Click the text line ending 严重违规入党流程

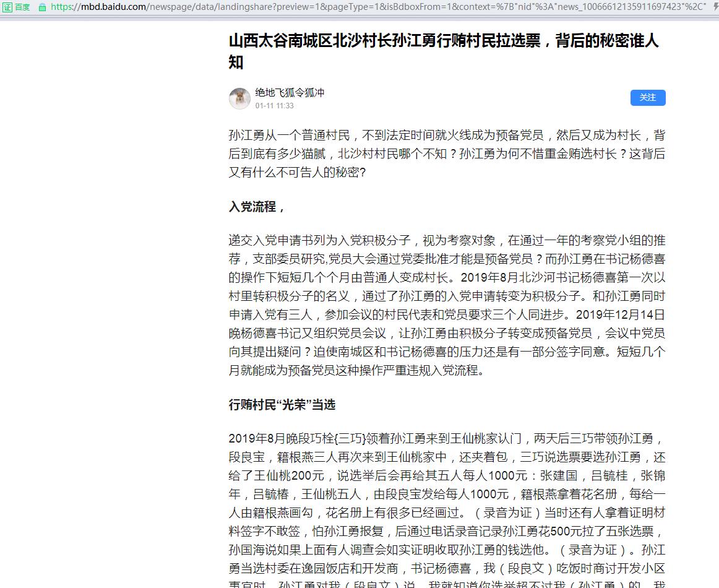[356, 371]
